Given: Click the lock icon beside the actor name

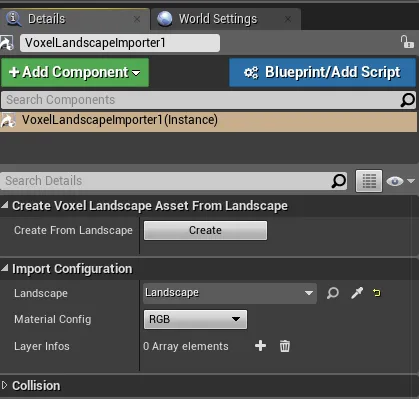Looking at the screenshot, I should (x=407, y=42).
